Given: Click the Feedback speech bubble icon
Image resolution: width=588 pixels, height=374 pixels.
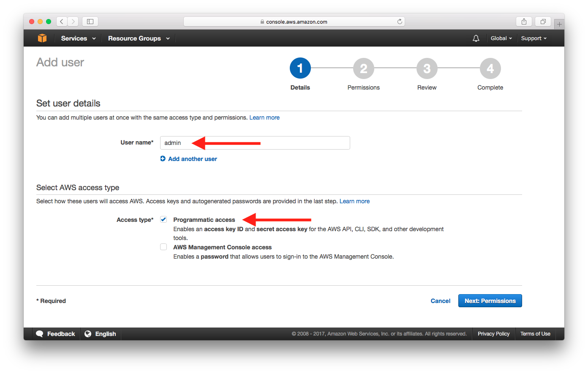Looking at the screenshot, I should click(x=40, y=334).
